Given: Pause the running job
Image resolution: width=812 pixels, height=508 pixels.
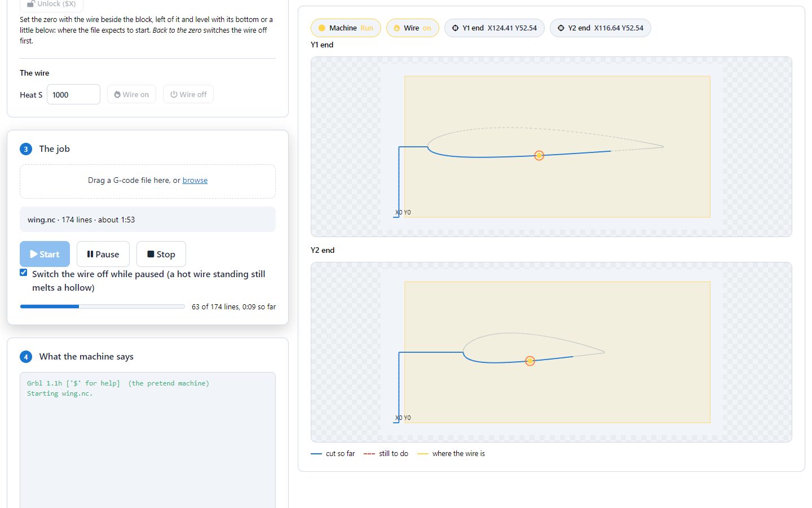Looking at the screenshot, I should [103, 254].
